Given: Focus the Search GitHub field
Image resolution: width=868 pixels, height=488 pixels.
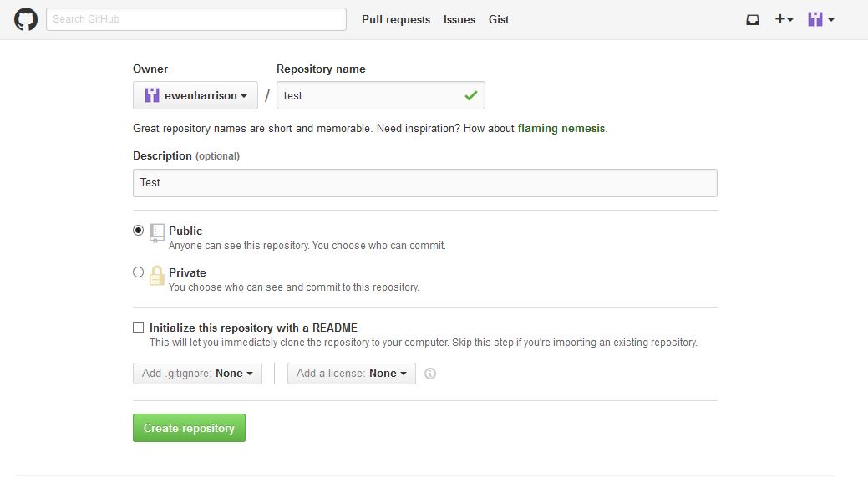Looking at the screenshot, I should point(196,19).
